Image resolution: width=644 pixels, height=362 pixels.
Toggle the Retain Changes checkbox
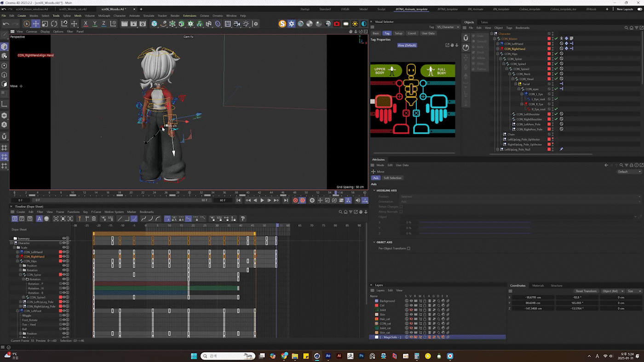401,207
